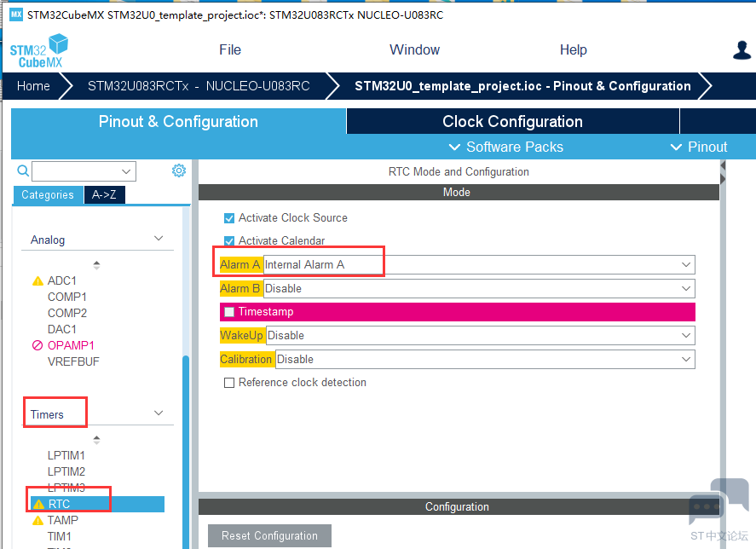Open the user account icon

click(742, 50)
